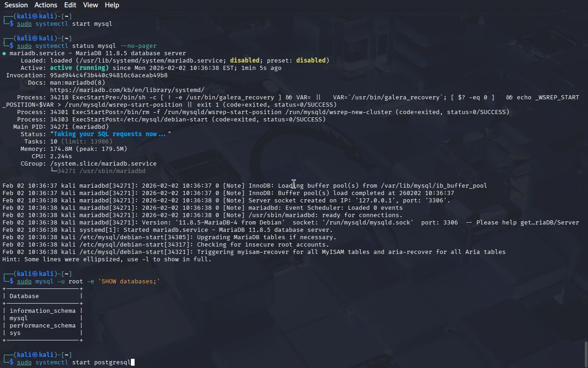Screen dimensions: 588x368
Task: Click the green dot beside mariadb.service
Action: click(x=4, y=53)
